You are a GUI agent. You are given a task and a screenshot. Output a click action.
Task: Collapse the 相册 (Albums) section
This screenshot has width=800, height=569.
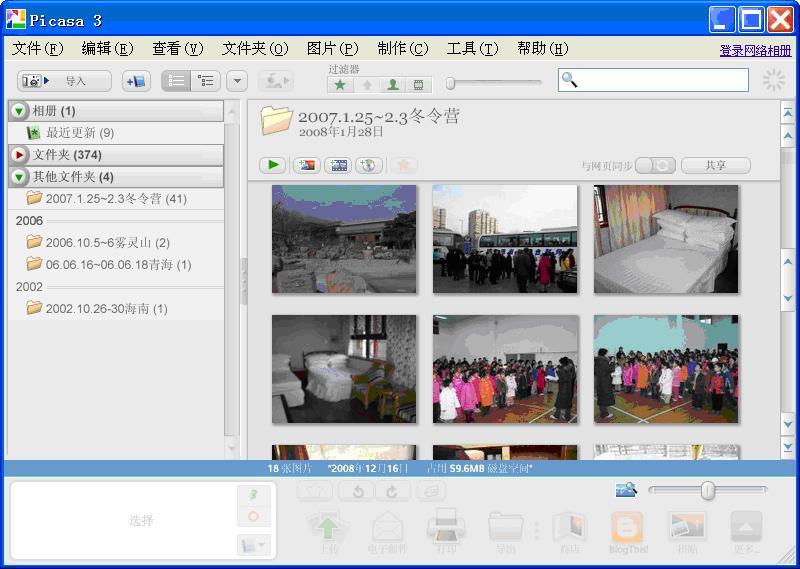(19, 111)
